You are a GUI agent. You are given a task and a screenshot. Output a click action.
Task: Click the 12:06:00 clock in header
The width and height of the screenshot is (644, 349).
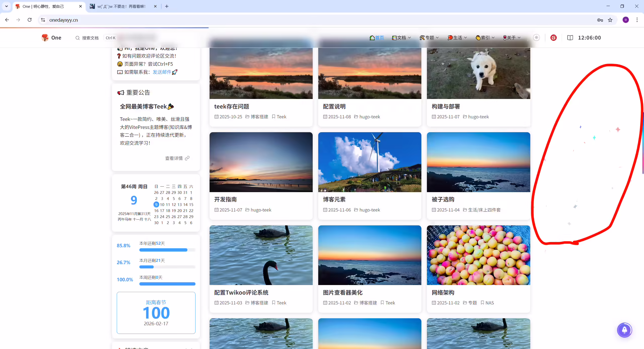[589, 38]
